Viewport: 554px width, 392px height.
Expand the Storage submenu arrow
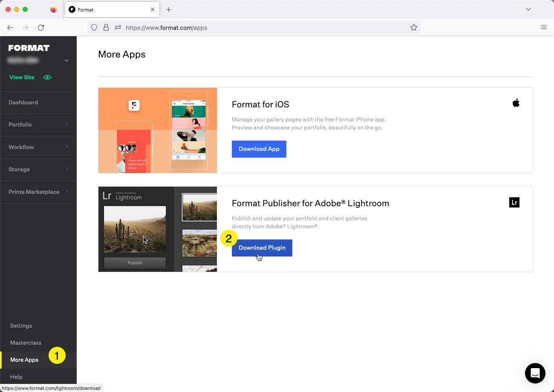coord(67,169)
